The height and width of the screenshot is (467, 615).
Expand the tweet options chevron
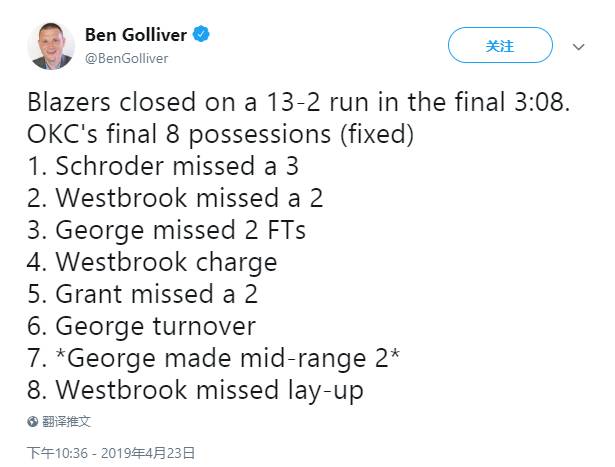click(x=578, y=47)
